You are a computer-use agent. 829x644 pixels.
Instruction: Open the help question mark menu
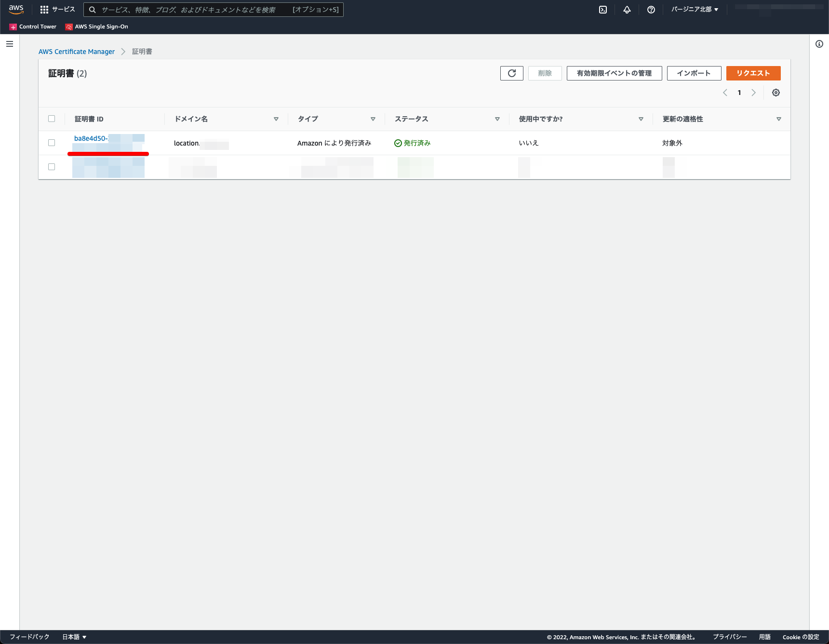coord(651,10)
